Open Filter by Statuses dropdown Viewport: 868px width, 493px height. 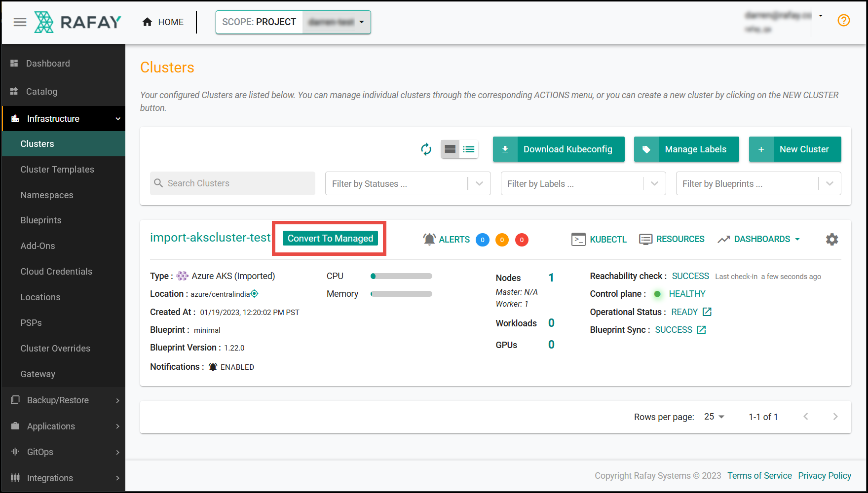pyautogui.click(x=408, y=183)
